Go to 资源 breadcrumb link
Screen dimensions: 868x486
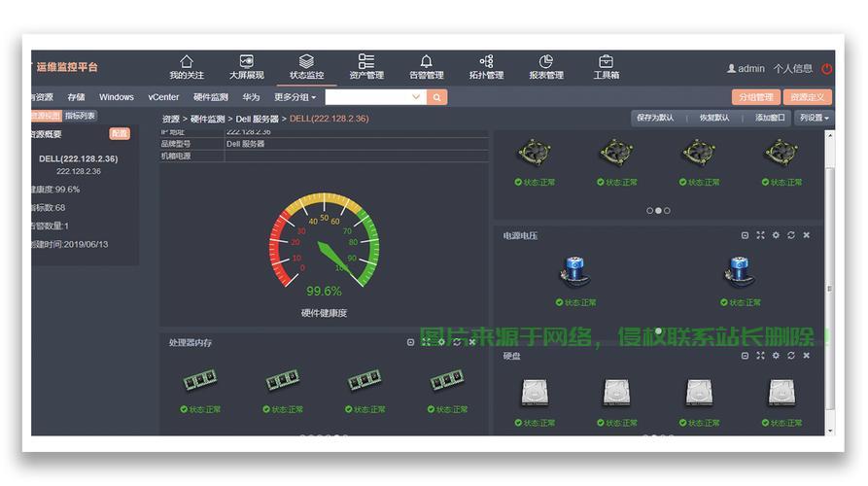pos(170,119)
